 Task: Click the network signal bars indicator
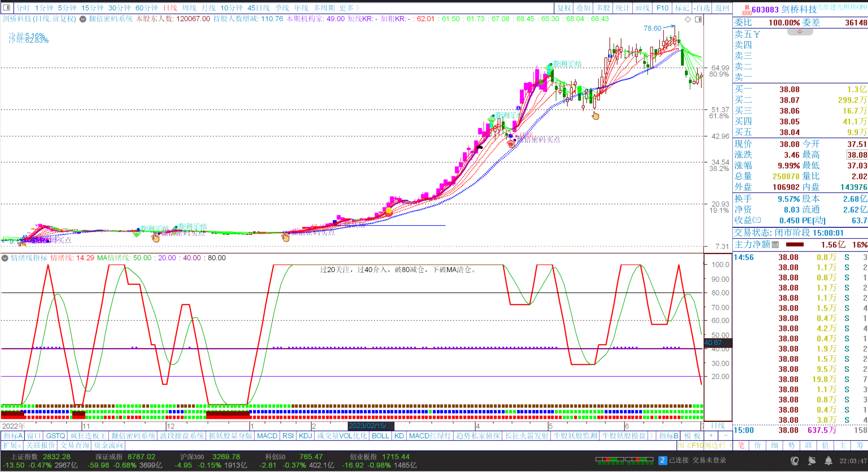tap(624, 460)
